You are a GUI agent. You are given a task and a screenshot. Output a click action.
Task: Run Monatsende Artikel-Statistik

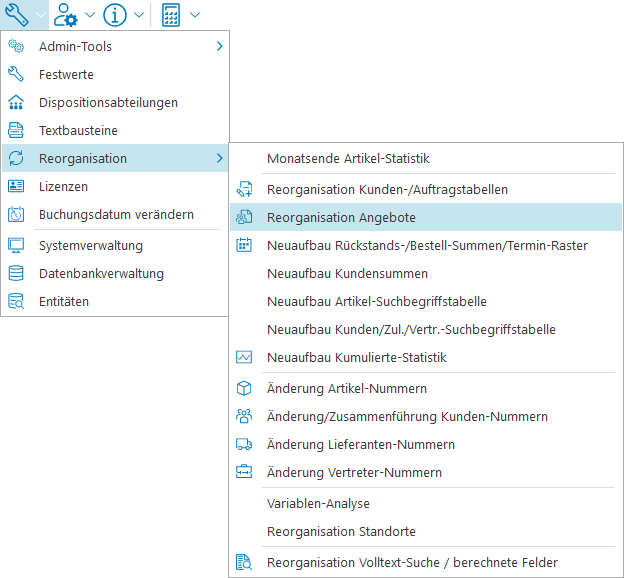pyautogui.click(x=348, y=158)
